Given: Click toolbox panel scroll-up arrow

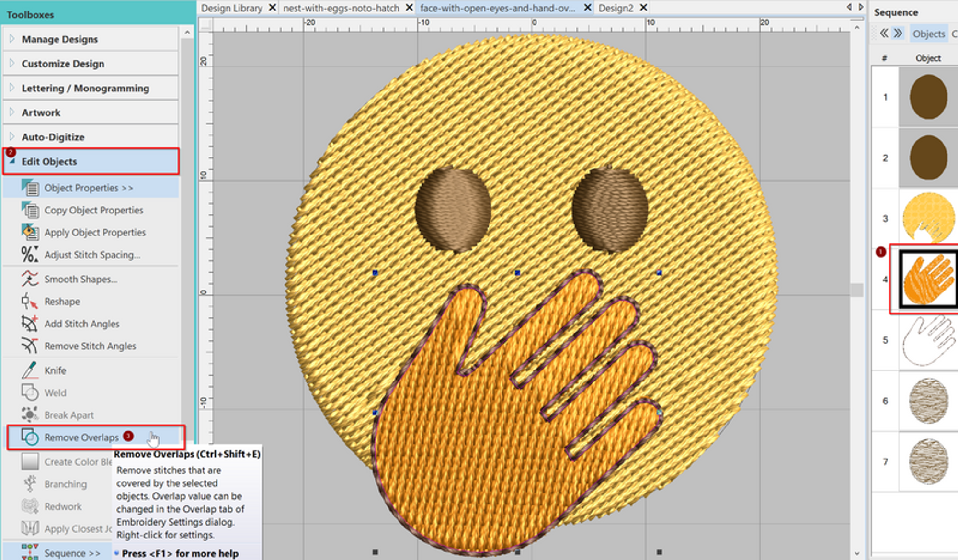Looking at the screenshot, I should click(x=187, y=33).
